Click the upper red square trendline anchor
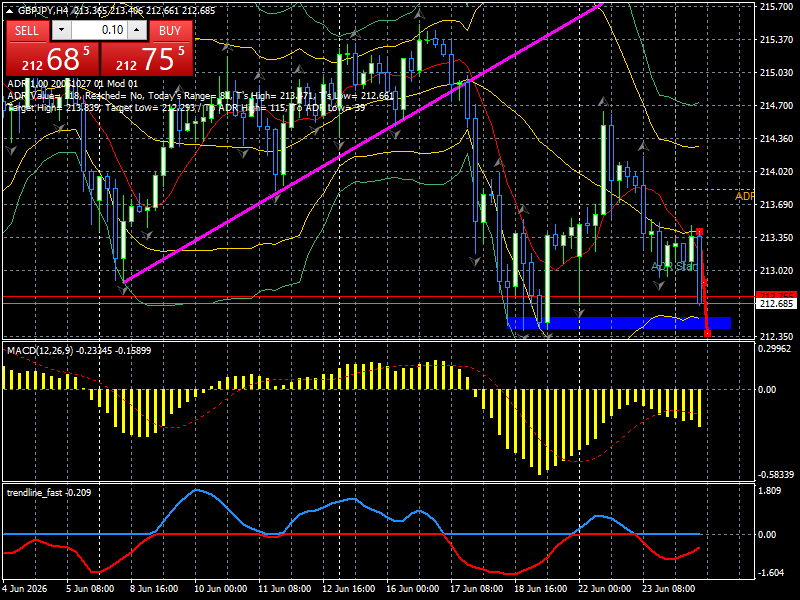Viewport: 800px width, 600px height. [x=699, y=232]
